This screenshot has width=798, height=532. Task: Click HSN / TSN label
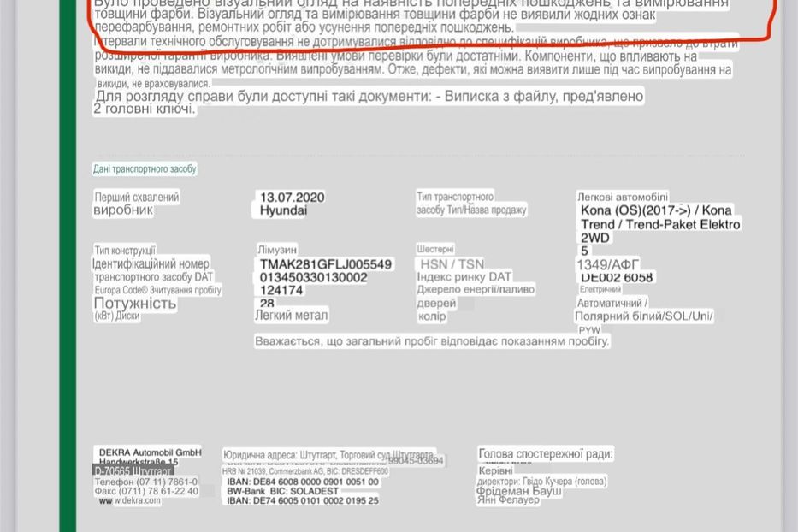pyautogui.click(x=452, y=264)
